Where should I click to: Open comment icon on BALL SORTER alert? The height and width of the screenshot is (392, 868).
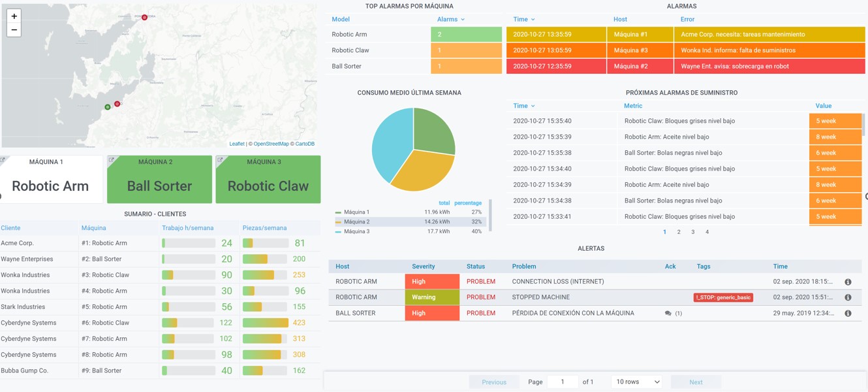tap(668, 314)
